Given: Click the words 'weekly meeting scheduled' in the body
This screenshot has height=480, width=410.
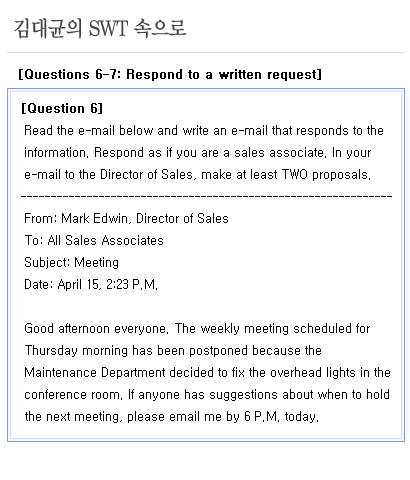Looking at the screenshot, I should (275, 329).
